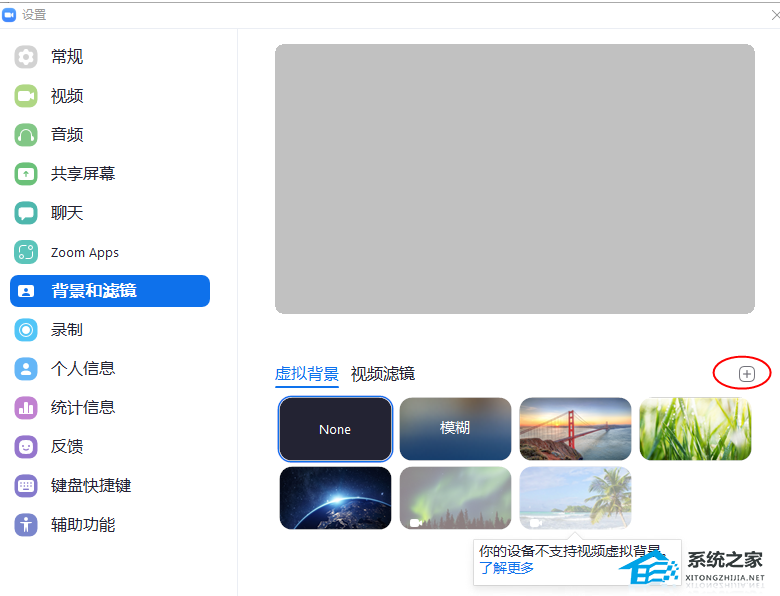Open the 视频 settings section
This screenshot has width=780, height=596.
pos(109,96)
